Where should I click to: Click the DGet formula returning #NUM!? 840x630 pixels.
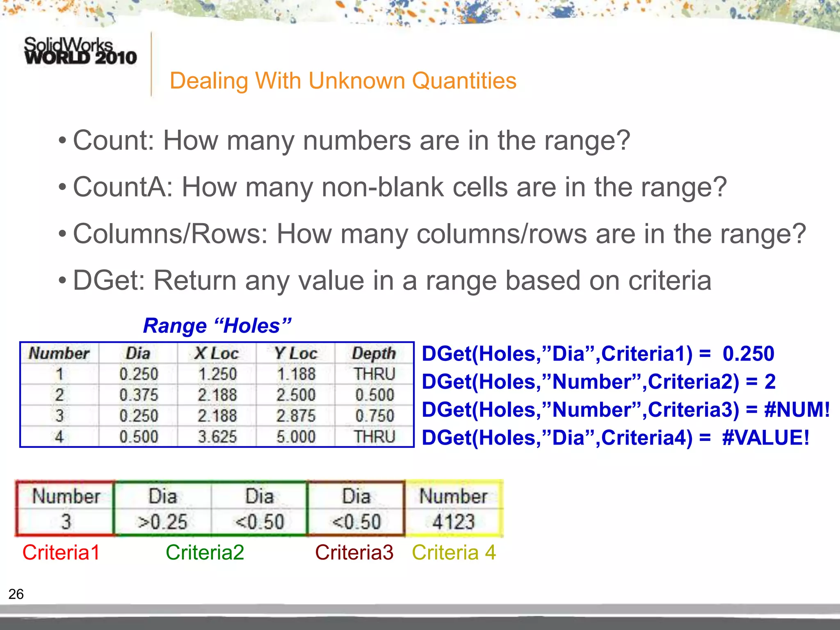pyautogui.click(x=625, y=409)
